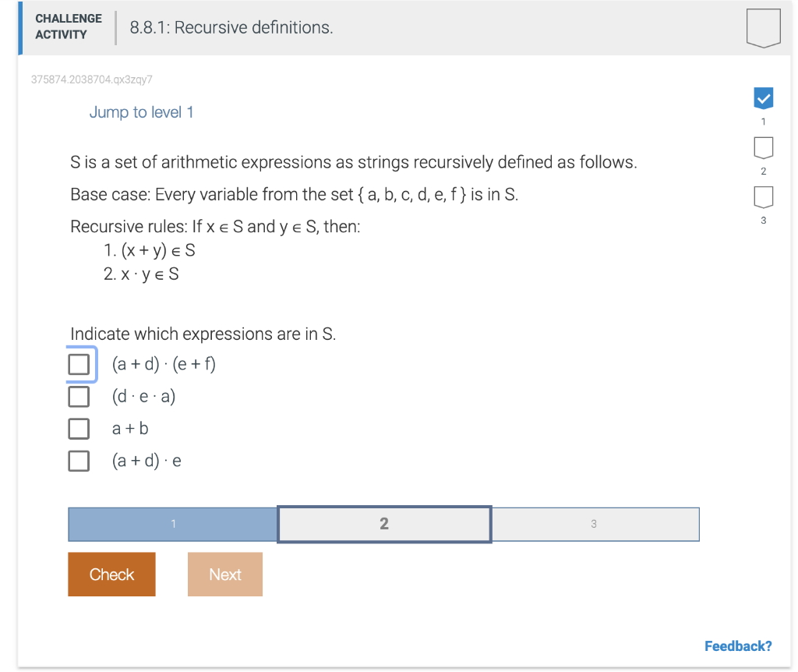Open the Jump to level 1 link
The image size is (798, 672).
click(x=142, y=112)
